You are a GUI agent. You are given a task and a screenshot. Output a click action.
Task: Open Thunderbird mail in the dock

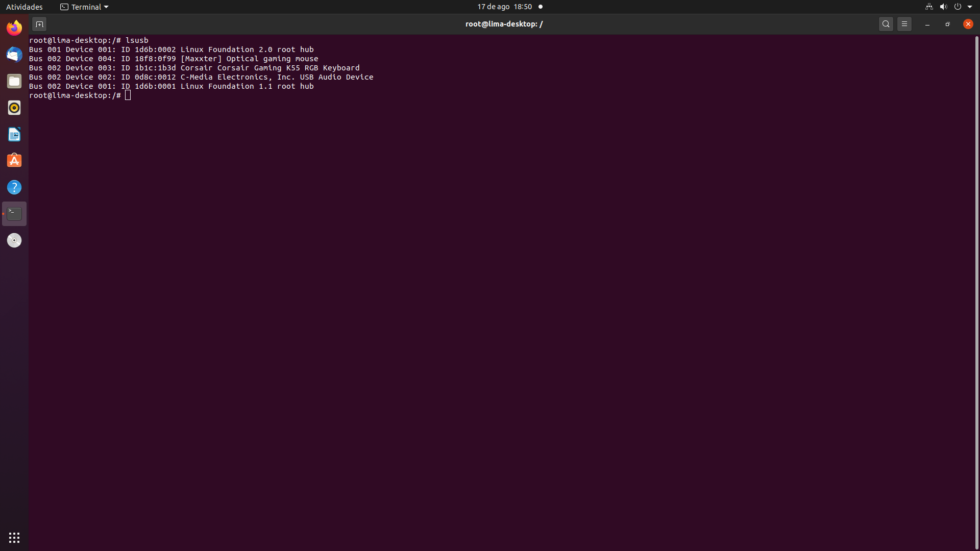[14, 55]
